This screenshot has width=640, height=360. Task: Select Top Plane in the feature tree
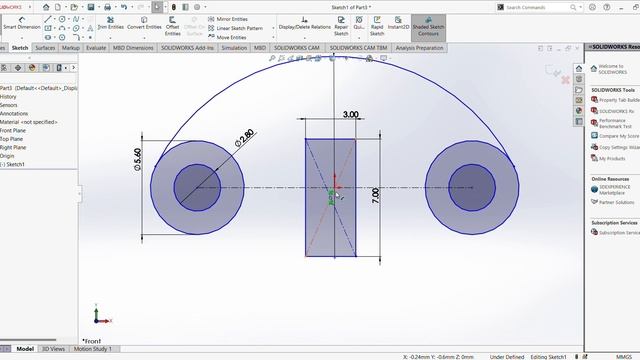[x=11, y=139]
